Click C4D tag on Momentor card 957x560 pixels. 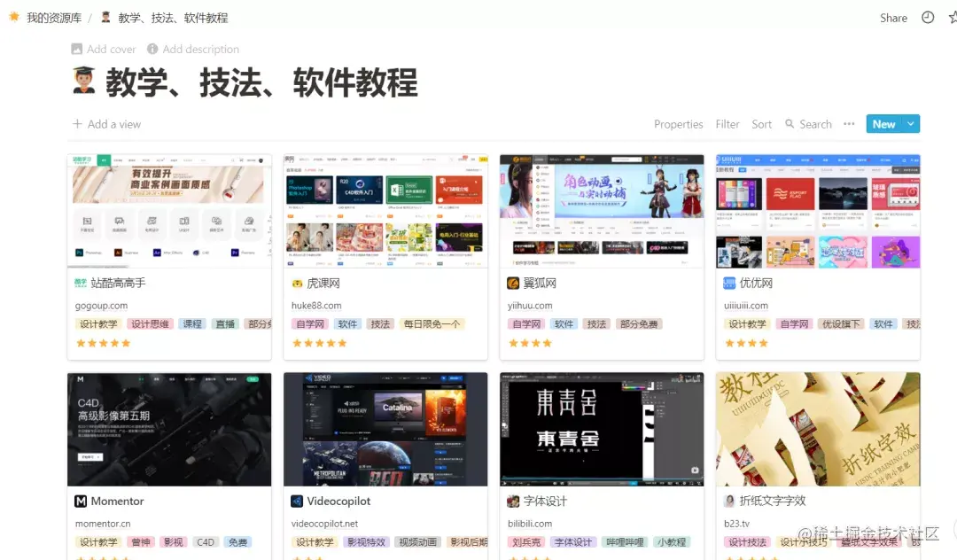[x=206, y=541]
